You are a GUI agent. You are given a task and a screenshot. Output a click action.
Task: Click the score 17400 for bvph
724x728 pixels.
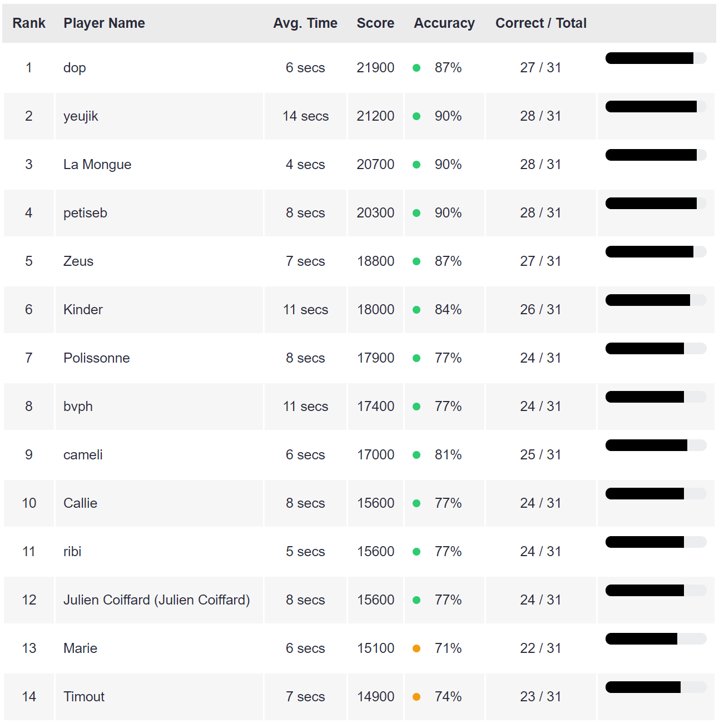coord(375,407)
